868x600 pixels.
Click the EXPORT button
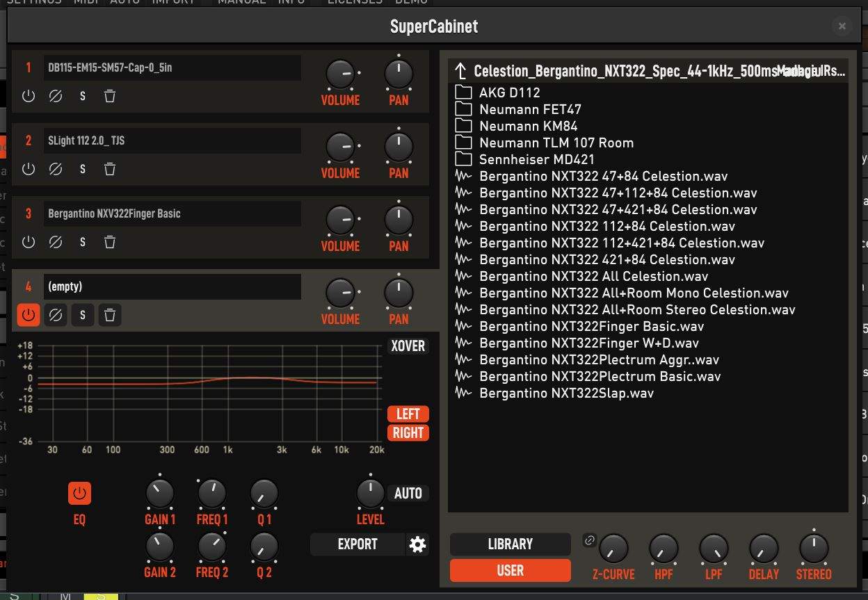[x=357, y=544]
